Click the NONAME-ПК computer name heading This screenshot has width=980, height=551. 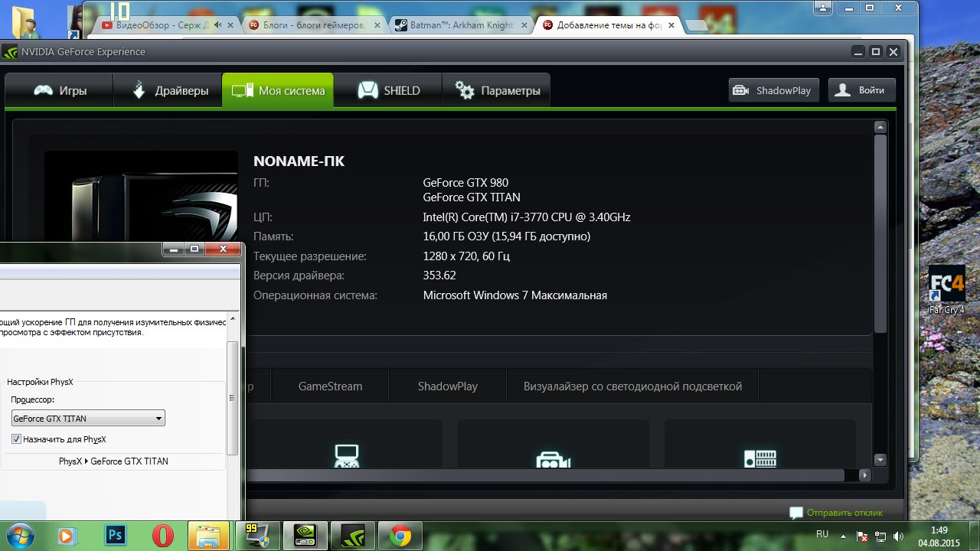[x=299, y=161]
